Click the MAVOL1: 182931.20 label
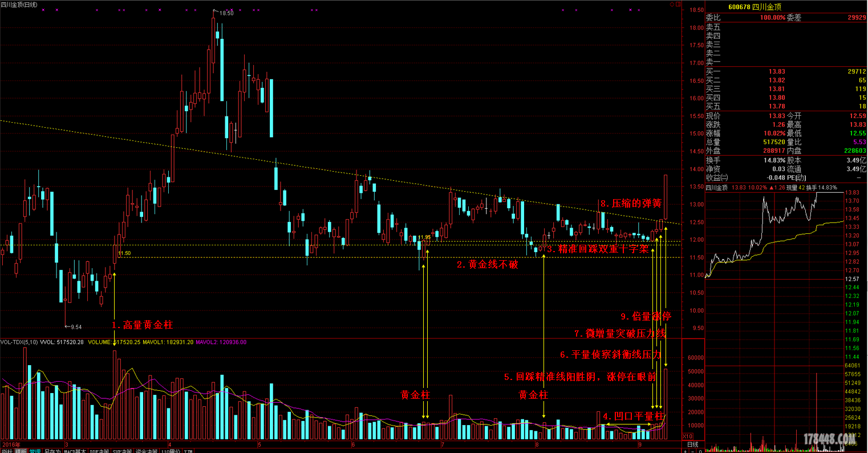868x453 pixels. click(x=168, y=342)
